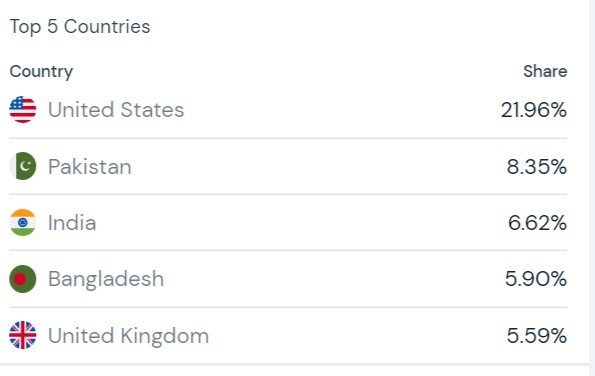This screenshot has height=376, width=595.
Task: Click the 6.62% share value
Action: (537, 223)
